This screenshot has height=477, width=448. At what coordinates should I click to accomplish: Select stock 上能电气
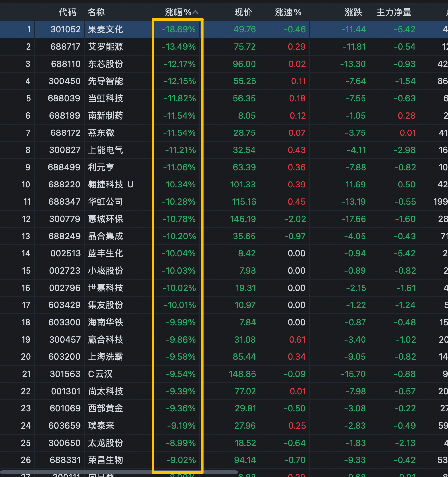point(105,150)
